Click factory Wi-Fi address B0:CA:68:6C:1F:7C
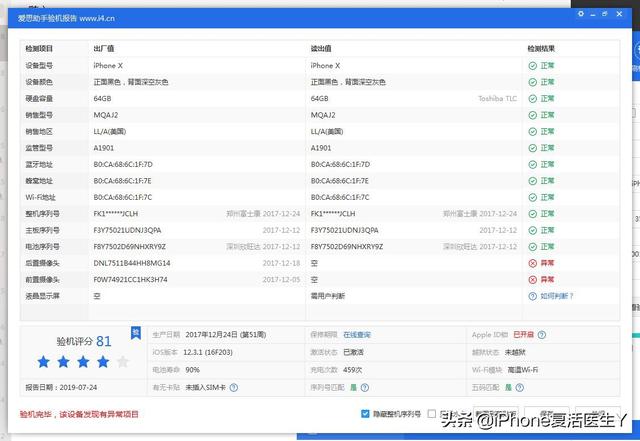Screen dimensions: 640x441 (123, 197)
